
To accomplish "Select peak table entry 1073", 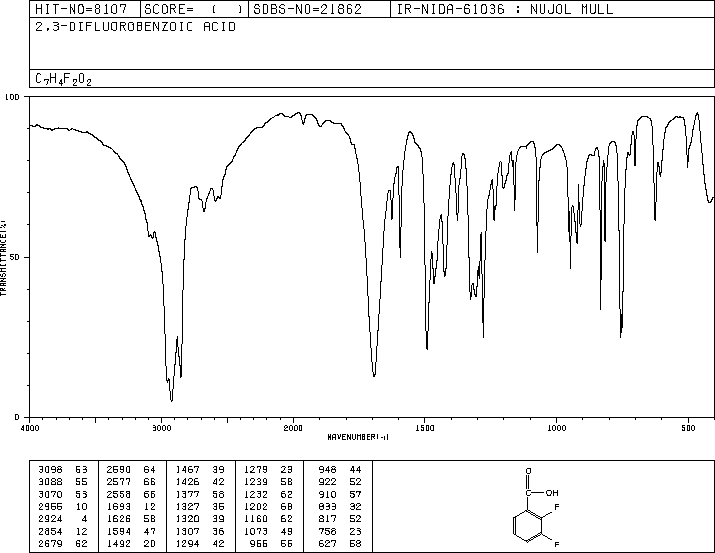I will (x=268, y=531).
